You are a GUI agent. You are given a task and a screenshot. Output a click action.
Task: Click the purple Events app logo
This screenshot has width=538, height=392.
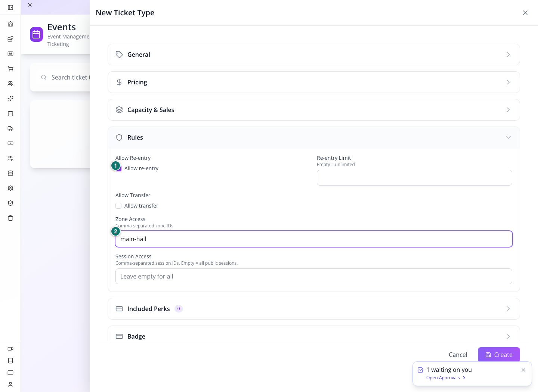click(x=36, y=34)
